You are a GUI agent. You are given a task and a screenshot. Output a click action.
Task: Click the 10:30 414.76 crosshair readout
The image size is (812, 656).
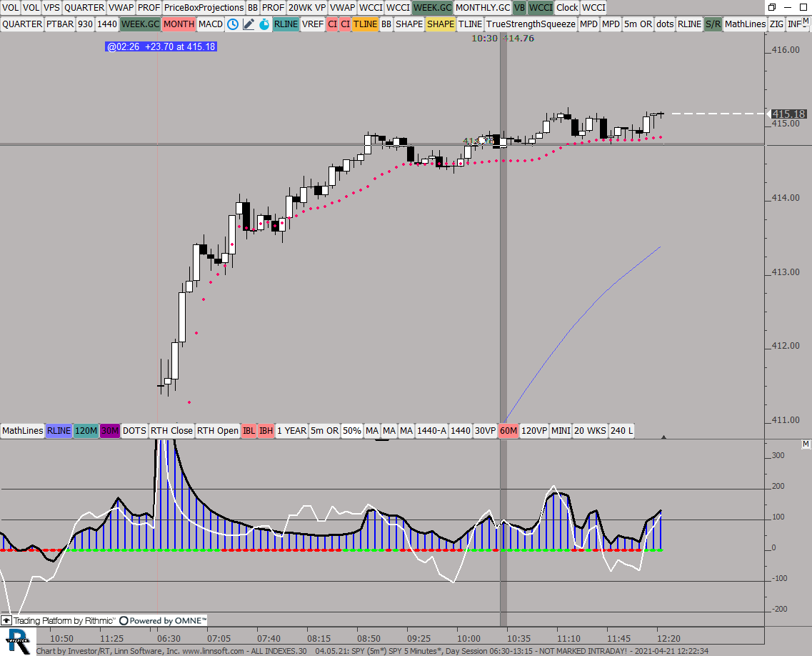(x=503, y=39)
